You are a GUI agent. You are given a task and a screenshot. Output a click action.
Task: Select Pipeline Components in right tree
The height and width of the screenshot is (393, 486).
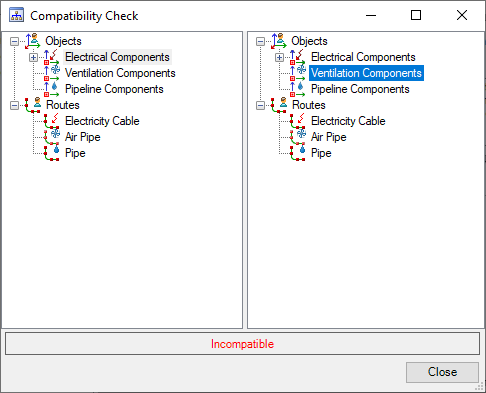(x=360, y=89)
